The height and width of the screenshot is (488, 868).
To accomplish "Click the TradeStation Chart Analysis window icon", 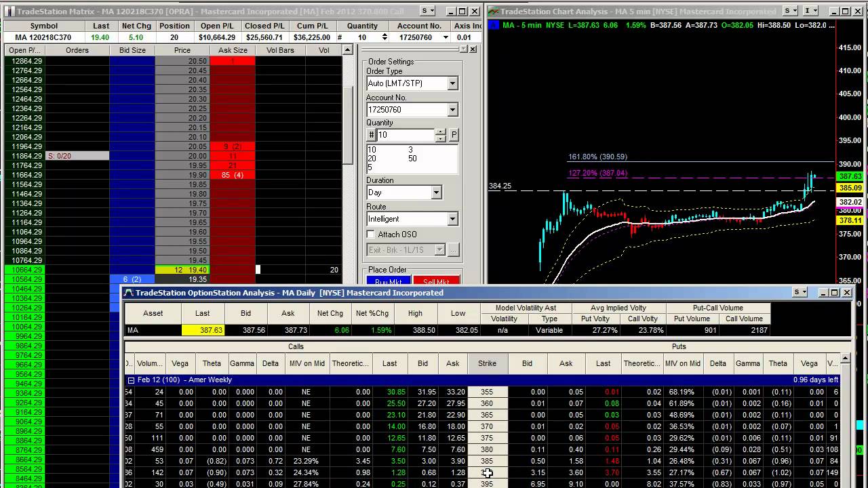I will (x=494, y=12).
